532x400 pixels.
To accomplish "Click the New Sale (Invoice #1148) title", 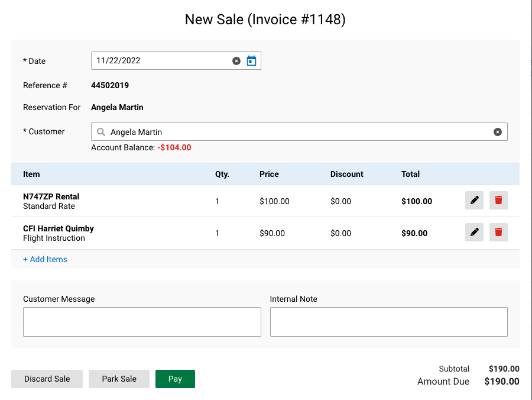I will coord(265,20).
